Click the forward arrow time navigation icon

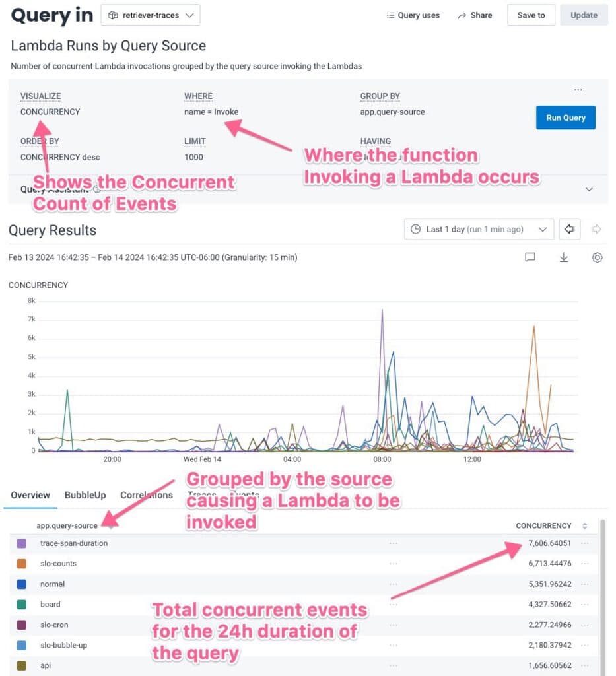click(596, 229)
